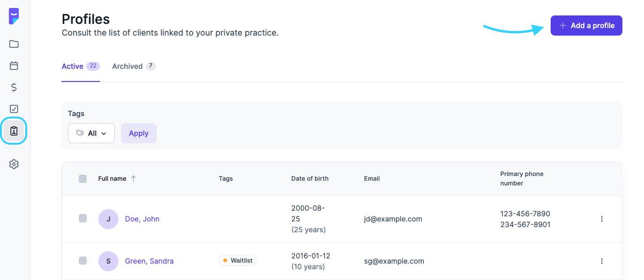This screenshot has width=644, height=280.
Task: Click the app logo in the sidebar
Action: point(14,16)
